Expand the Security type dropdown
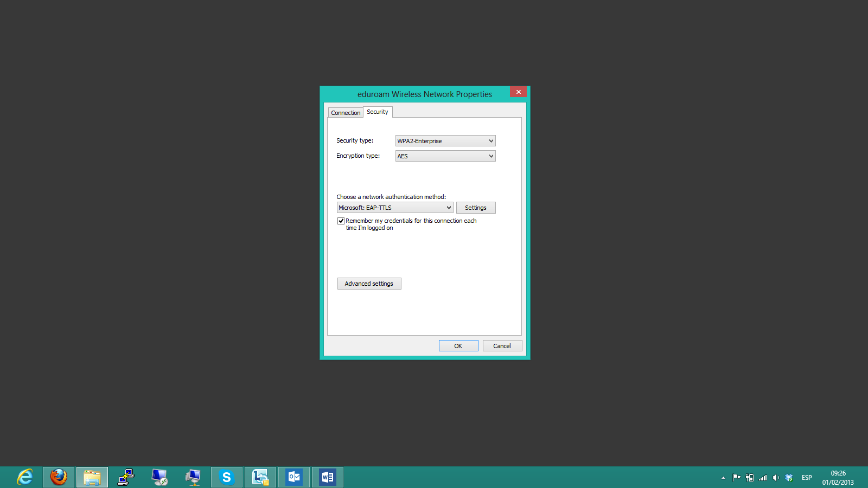 click(445, 141)
